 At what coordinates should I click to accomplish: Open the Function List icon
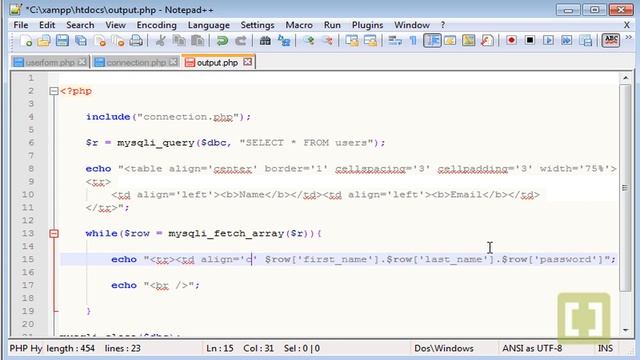[x=487, y=40]
